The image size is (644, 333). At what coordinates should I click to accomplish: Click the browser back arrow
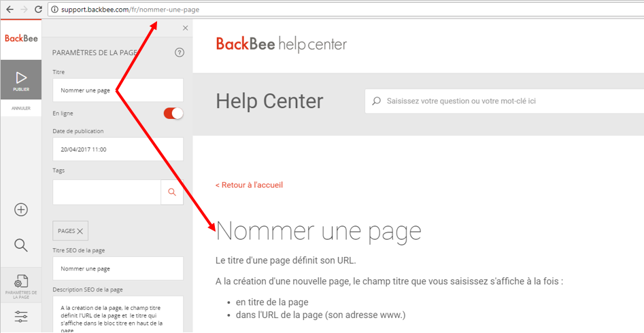coord(10,10)
